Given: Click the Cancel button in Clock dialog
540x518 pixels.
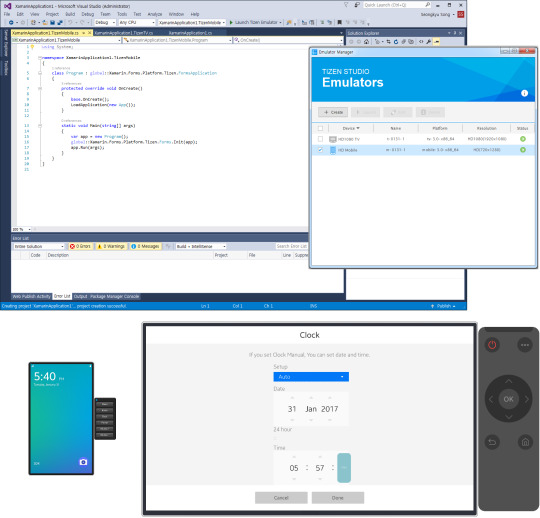Looking at the screenshot, I should 281,498.
